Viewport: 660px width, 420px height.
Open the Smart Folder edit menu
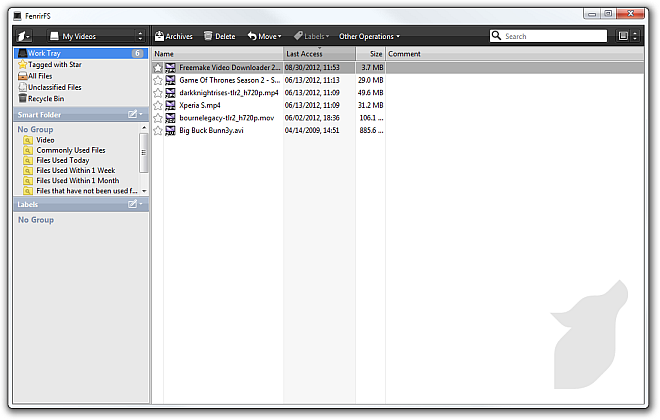(x=135, y=114)
